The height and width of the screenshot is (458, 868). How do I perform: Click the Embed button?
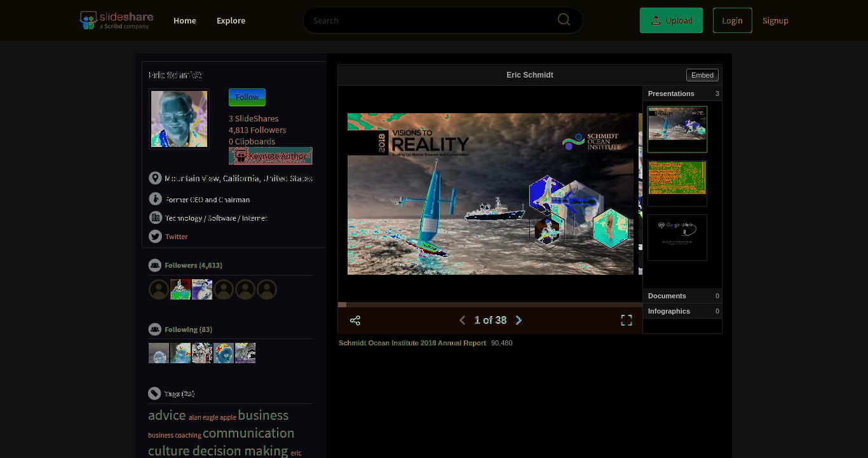click(702, 75)
